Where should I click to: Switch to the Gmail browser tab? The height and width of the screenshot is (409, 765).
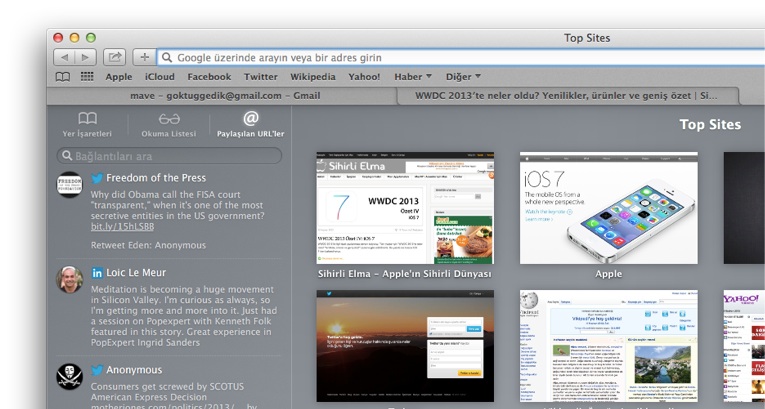tap(225, 96)
